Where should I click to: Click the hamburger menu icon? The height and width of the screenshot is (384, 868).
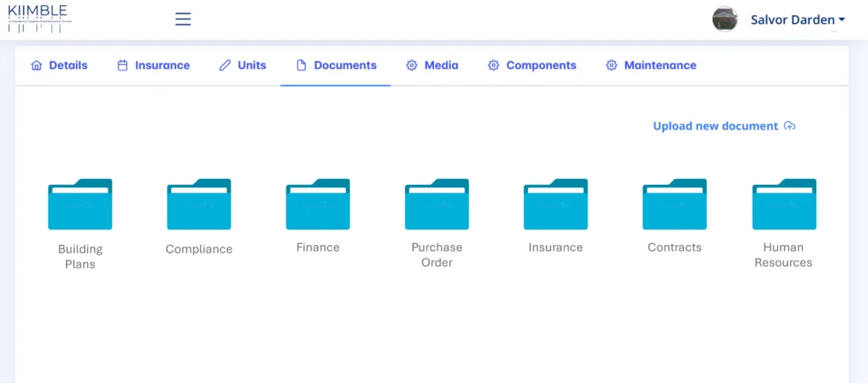(183, 19)
